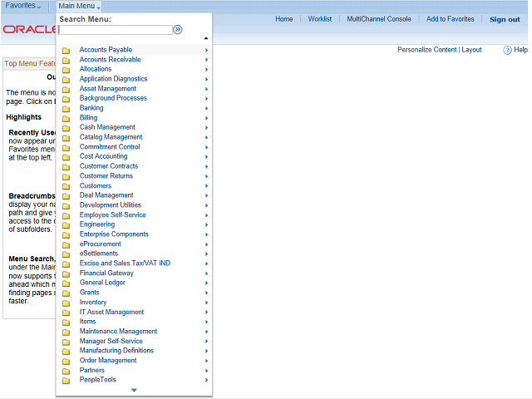
Task: Click the Accounts Payable folder icon
Action: [66, 51]
